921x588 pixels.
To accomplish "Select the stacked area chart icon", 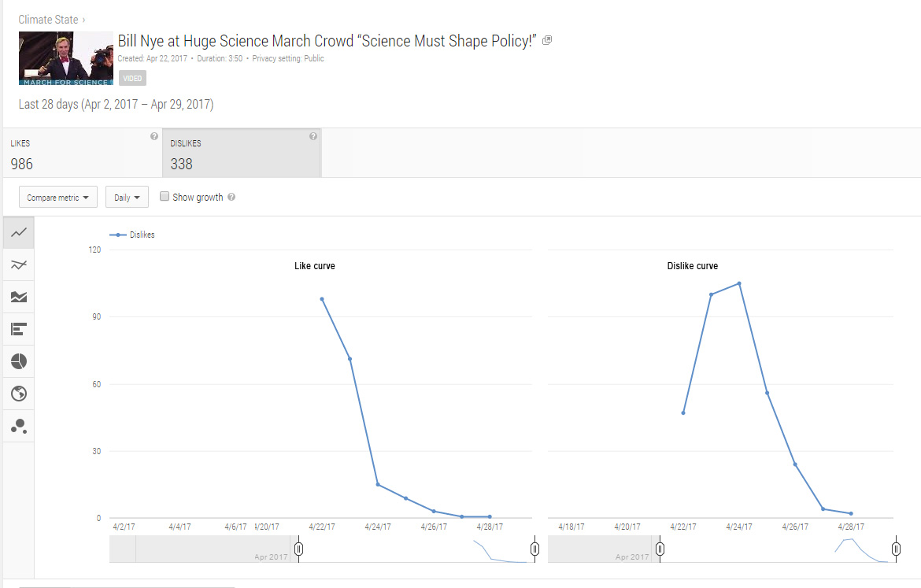I will tap(19, 297).
